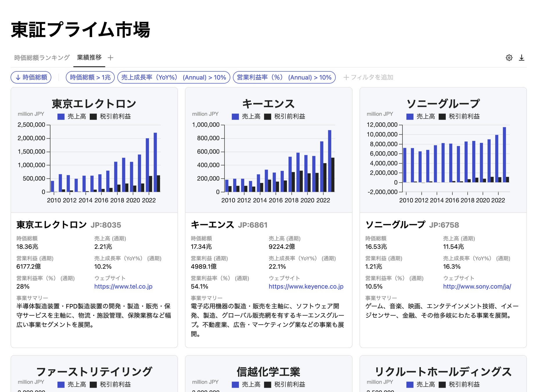Click the ソニーグループ heading beside JP:6758
Viewport: 541px width, 392px height.
click(x=395, y=225)
